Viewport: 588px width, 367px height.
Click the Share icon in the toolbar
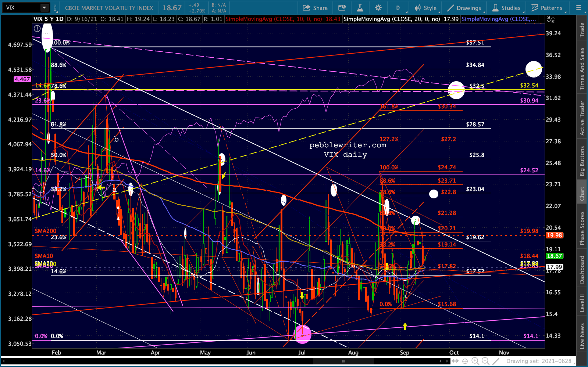[x=315, y=8]
